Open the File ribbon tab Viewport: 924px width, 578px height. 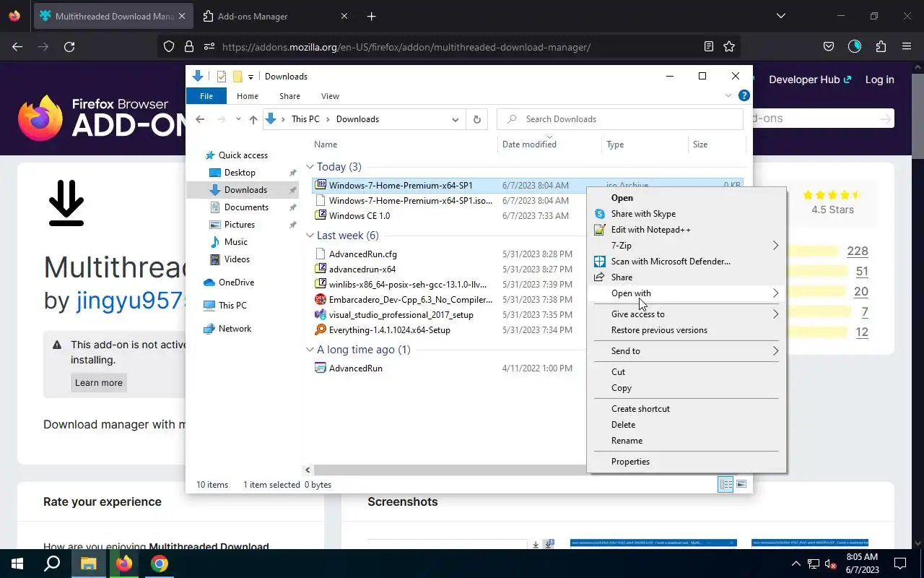coord(206,96)
